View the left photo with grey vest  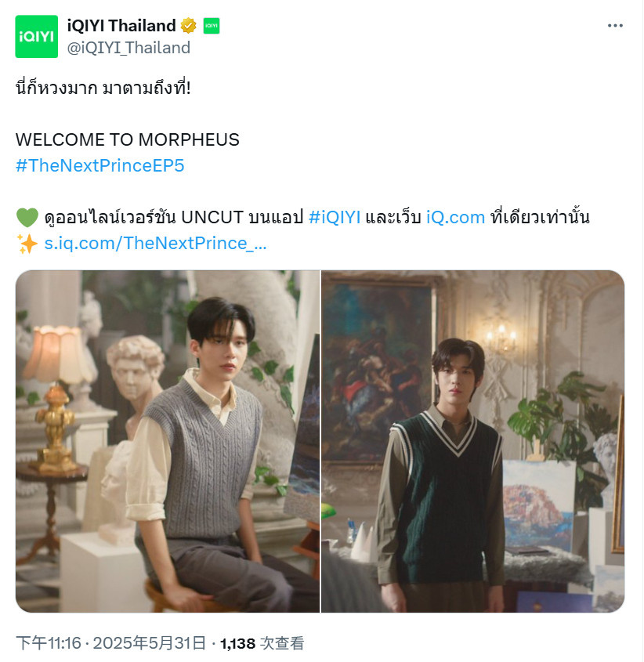pyautogui.click(x=168, y=441)
